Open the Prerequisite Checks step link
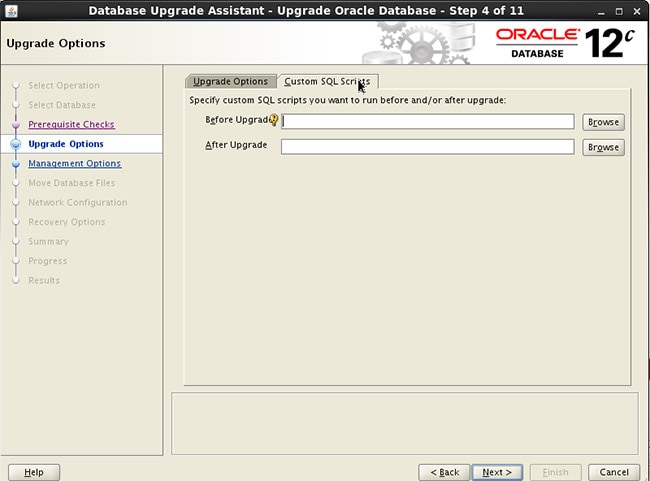The image size is (650, 481). pos(71,124)
